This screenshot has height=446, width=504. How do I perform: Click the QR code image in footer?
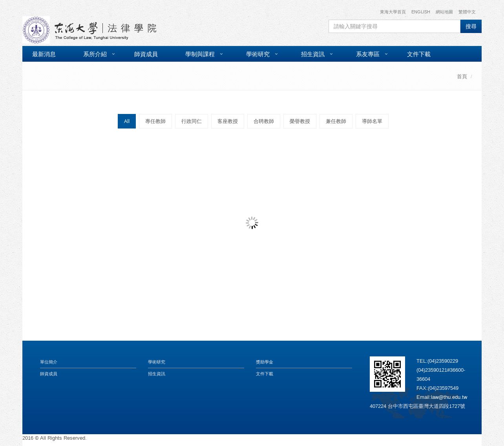point(387,374)
